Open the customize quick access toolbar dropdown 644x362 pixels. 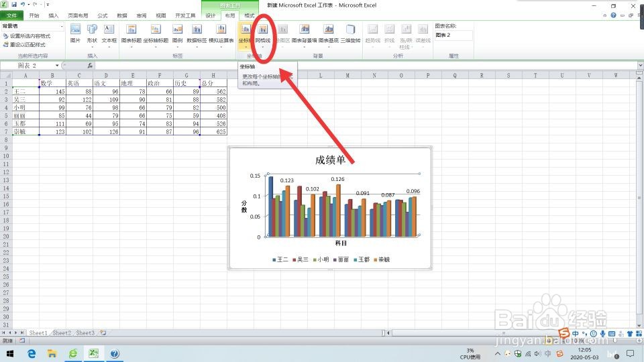click(x=48, y=5)
